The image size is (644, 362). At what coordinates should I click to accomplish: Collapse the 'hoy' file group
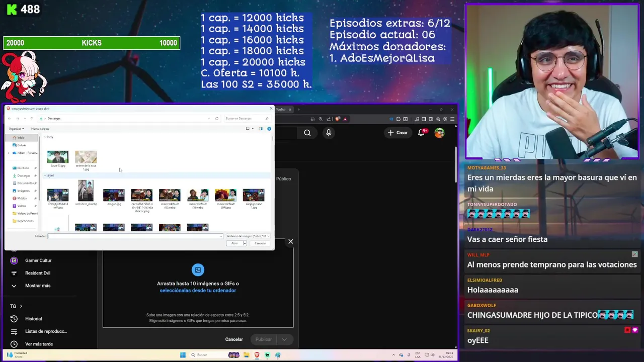45,137
